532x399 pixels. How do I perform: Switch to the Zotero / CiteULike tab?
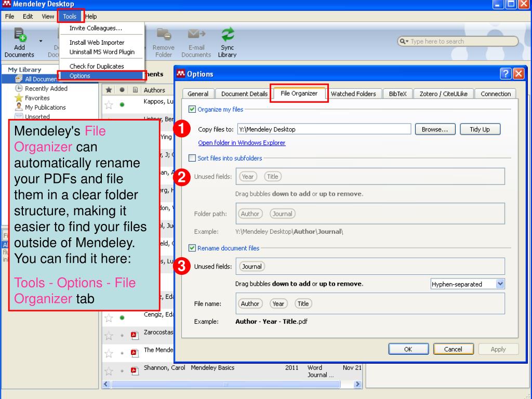click(444, 94)
